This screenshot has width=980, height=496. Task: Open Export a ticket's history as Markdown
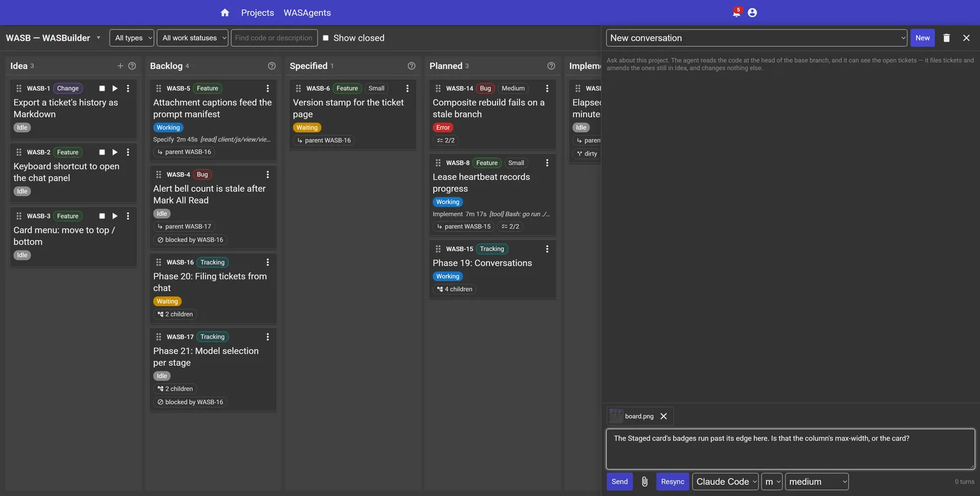[66, 108]
